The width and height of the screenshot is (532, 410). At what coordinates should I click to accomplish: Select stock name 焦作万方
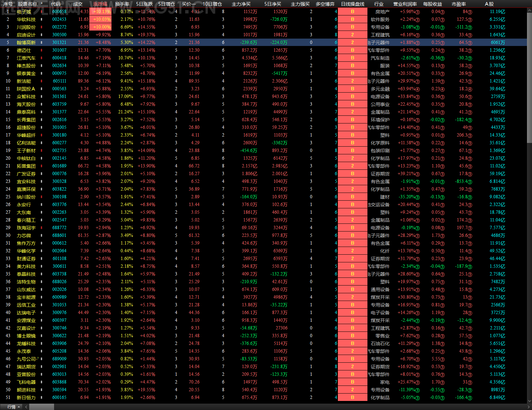pyautogui.click(x=26, y=243)
